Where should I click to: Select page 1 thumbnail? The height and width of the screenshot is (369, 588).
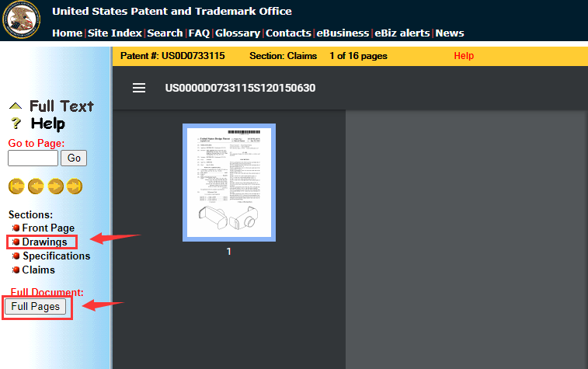pos(228,183)
